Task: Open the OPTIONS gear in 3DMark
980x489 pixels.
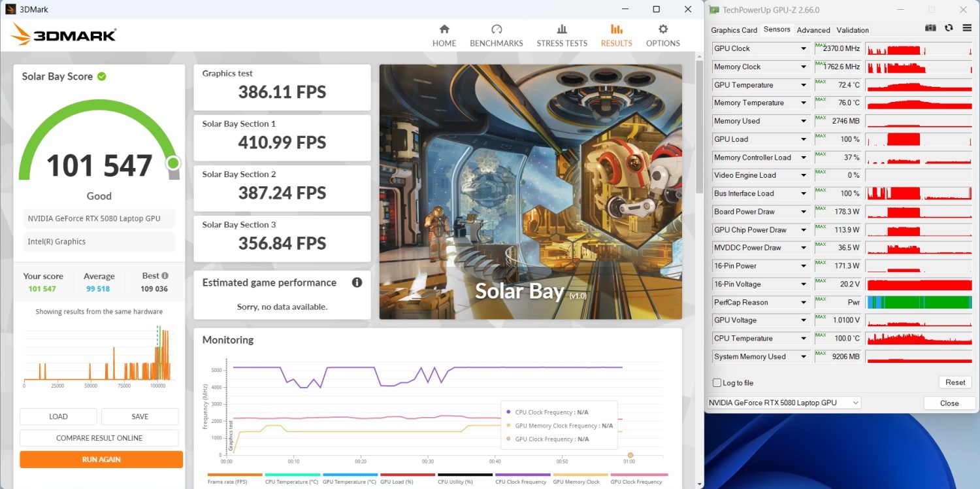Action: 663,36
